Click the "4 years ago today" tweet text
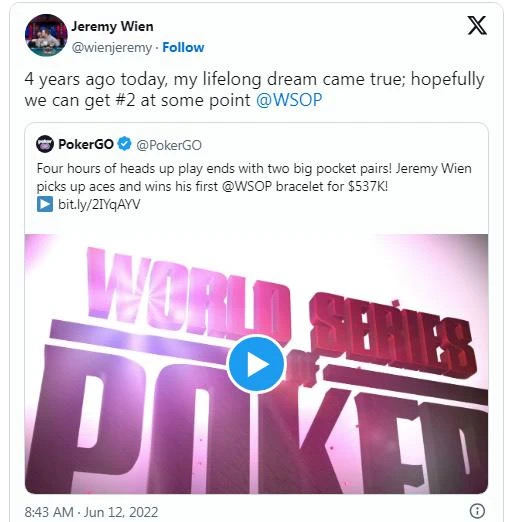Screen dimensions: 512x522 tap(254, 90)
